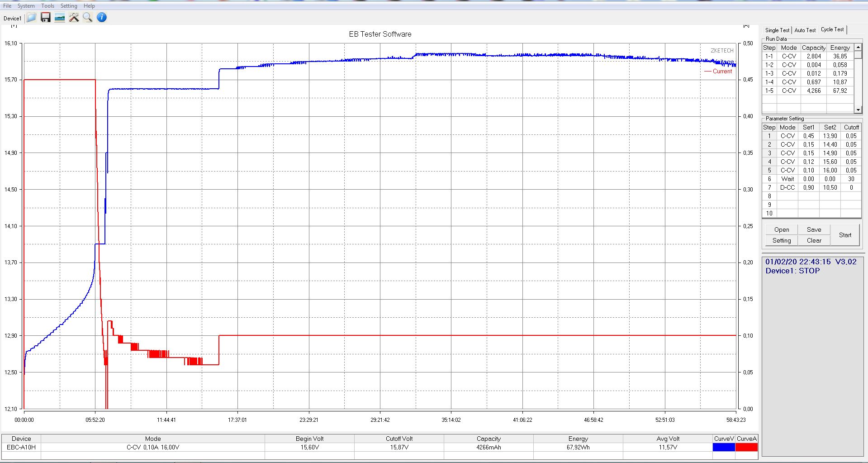Click step 5 Set2 cell 16,00
The height and width of the screenshot is (463, 868).
click(830, 170)
